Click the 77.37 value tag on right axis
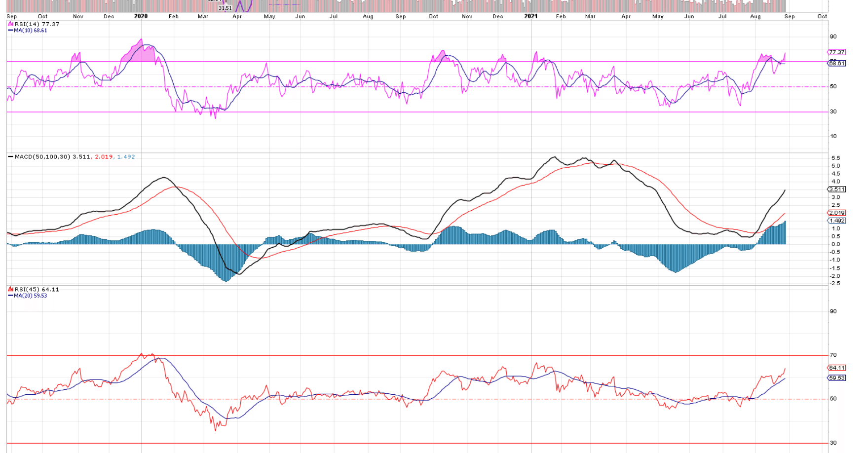 (836, 52)
